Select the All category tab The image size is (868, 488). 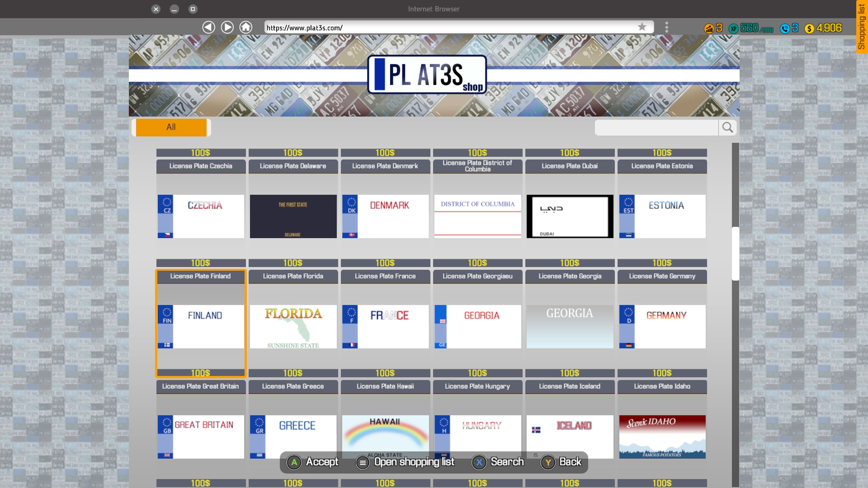171,127
